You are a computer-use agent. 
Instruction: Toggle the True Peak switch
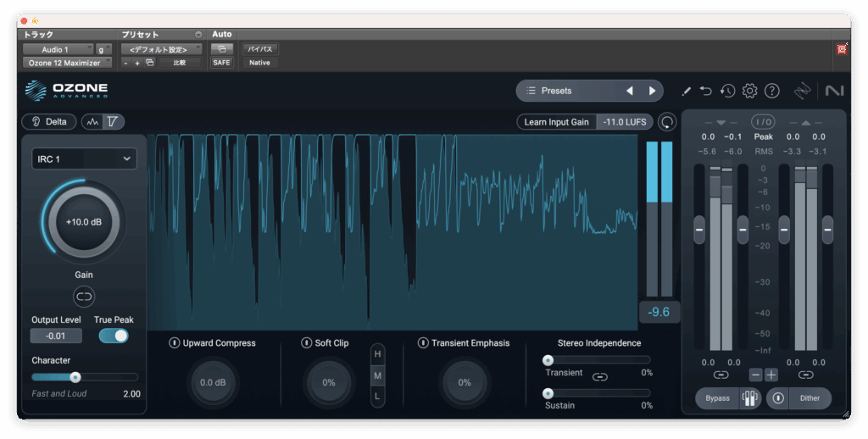tap(114, 336)
